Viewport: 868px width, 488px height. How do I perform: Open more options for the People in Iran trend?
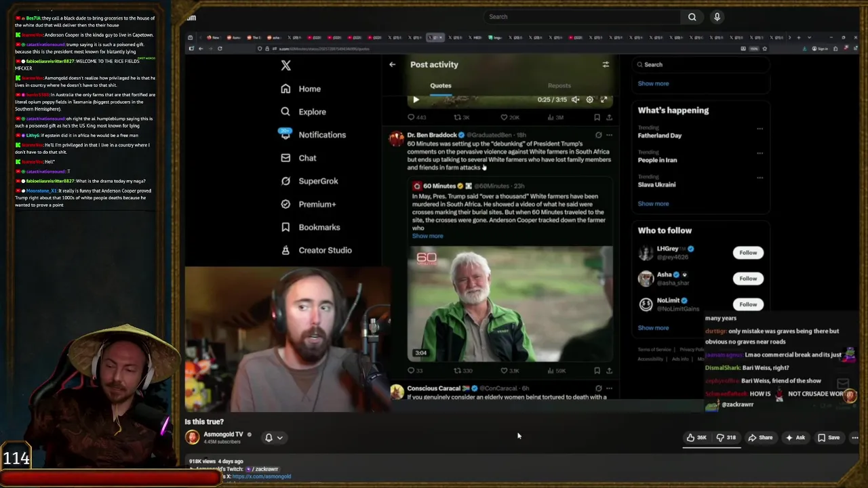(x=759, y=153)
